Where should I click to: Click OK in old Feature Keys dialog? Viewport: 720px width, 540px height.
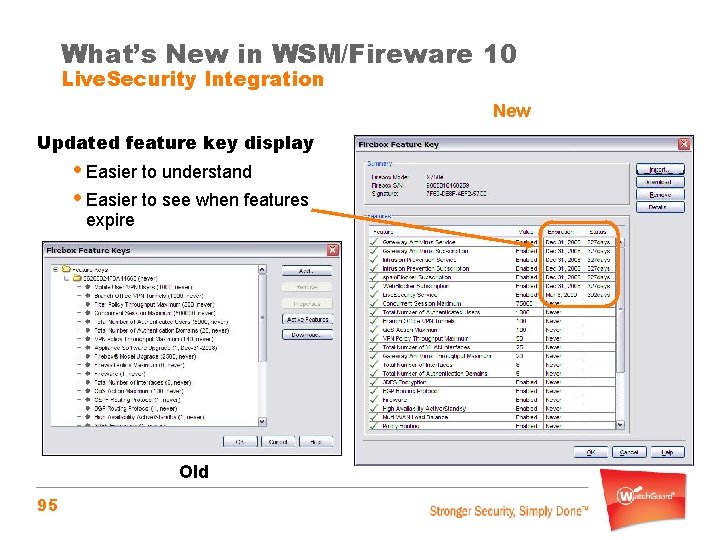pyautogui.click(x=240, y=442)
